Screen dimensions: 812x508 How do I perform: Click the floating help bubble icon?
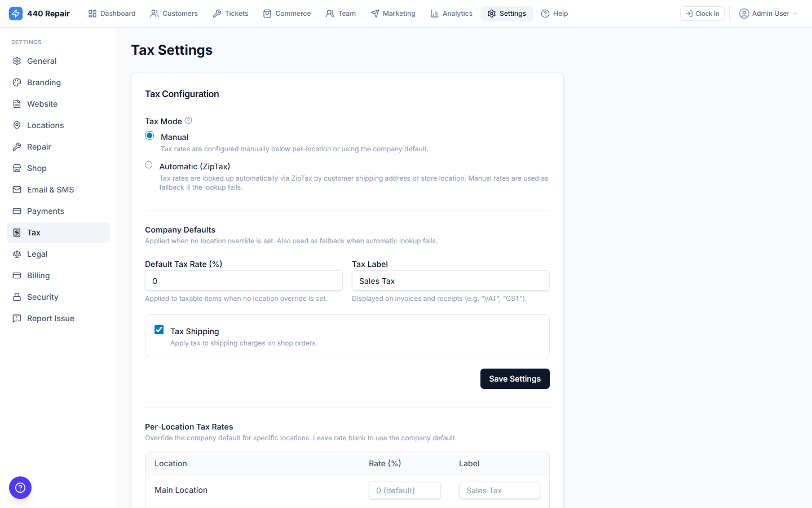(20, 488)
